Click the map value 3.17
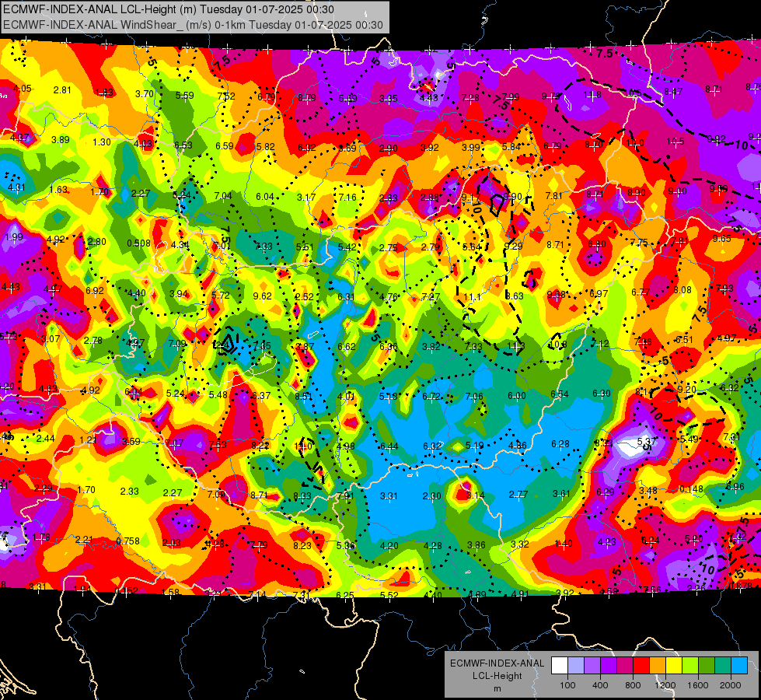Viewport: 761px width, 700px height. click(x=306, y=198)
